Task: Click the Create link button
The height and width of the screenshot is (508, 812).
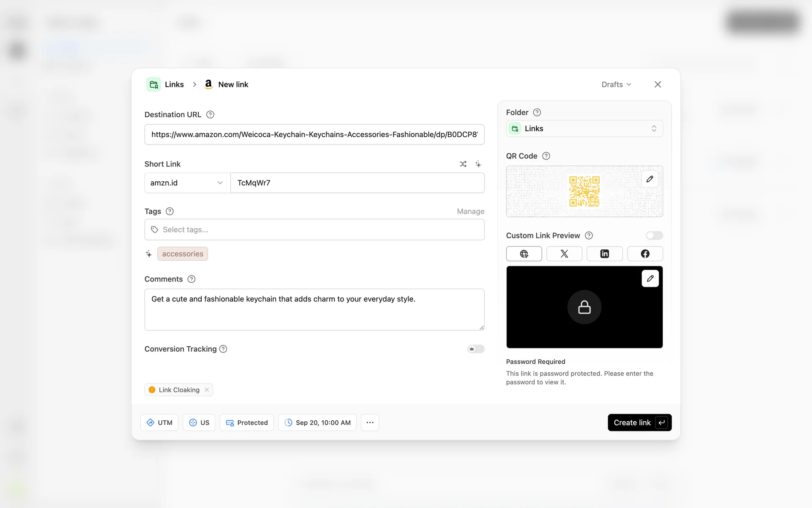Action: 639,422
